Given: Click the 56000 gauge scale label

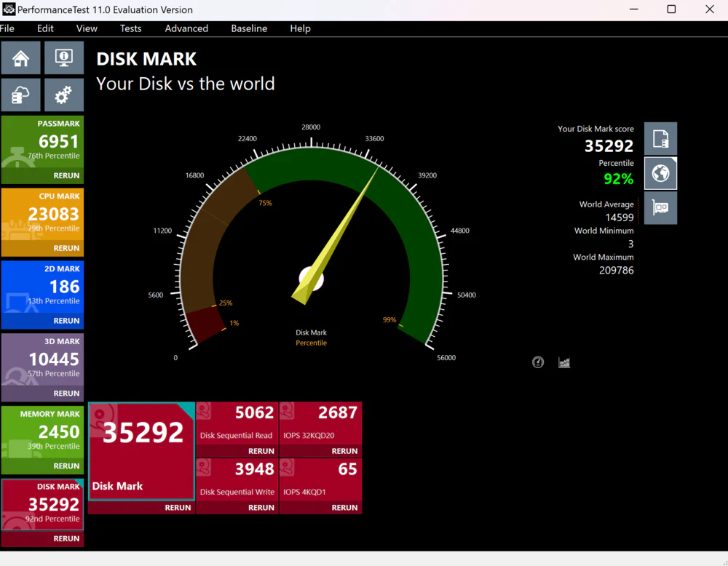Looking at the screenshot, I should tap(446, 358).
